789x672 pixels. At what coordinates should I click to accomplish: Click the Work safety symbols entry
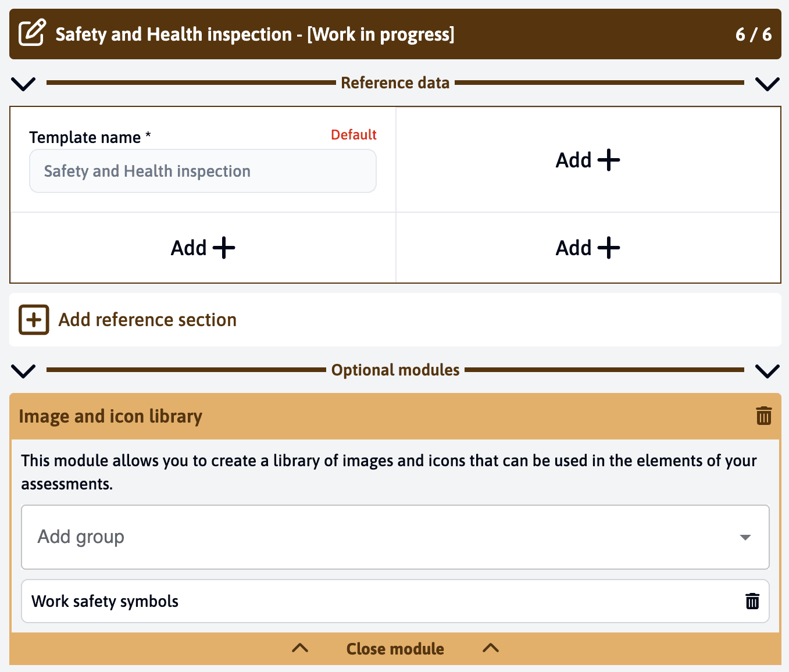pyautogui.click(x=106, y=601)
